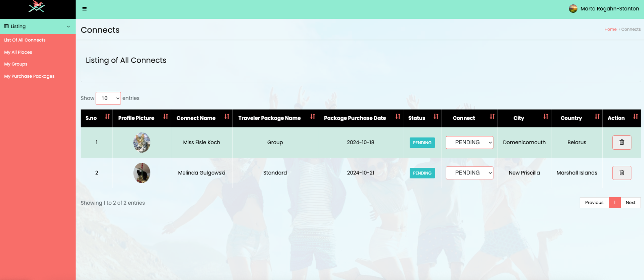Open List Of All Connects menu item

(x=25, y=40)
